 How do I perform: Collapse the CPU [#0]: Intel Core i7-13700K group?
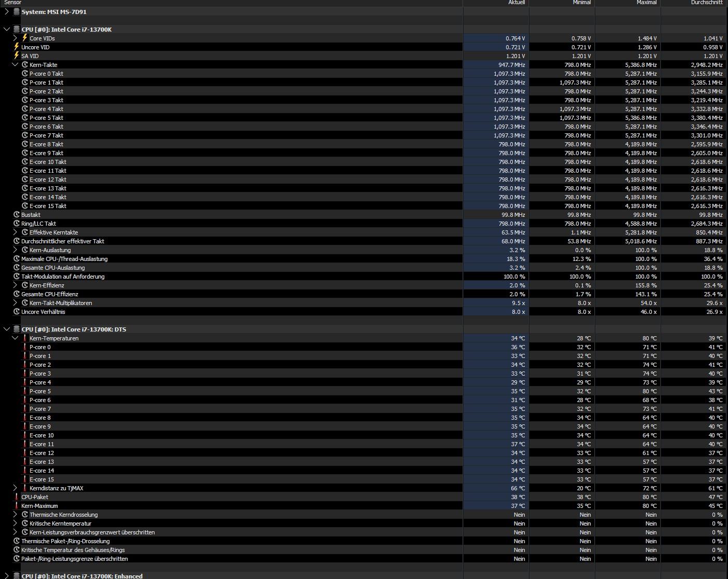[x=7, y=30]
